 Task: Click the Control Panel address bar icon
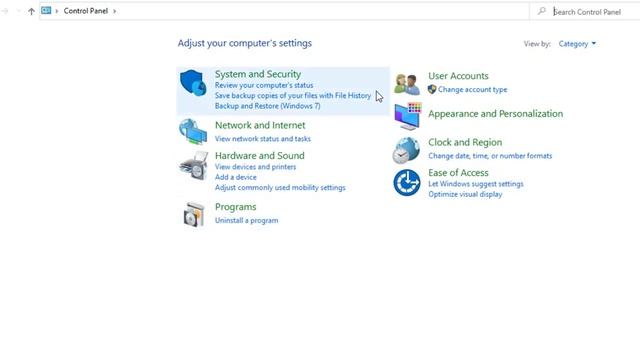coord(46,11)
